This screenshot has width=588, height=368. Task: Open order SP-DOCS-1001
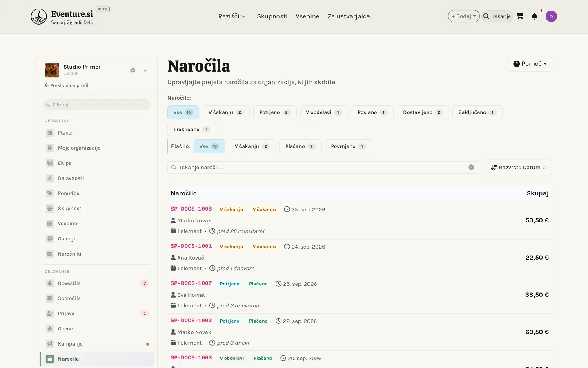click(x=191, y=246)
